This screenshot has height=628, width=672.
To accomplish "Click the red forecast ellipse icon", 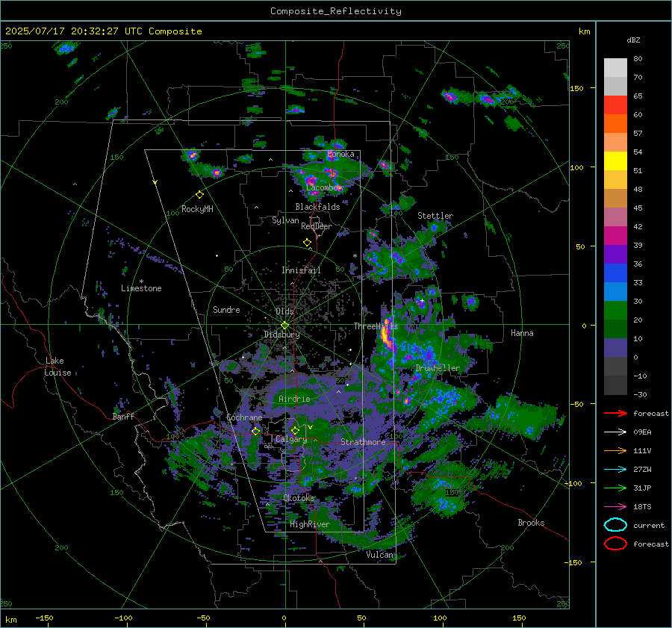I will [x=615, y=544].
